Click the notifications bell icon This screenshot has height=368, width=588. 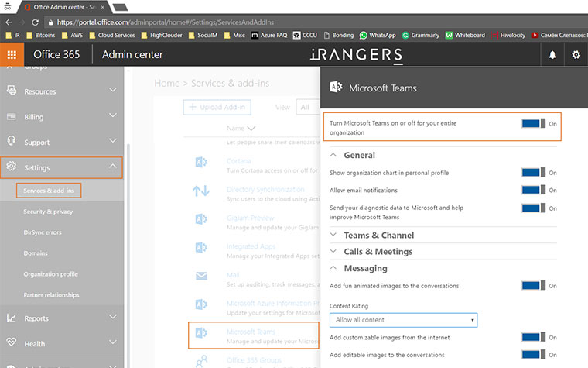pos(552,55)
